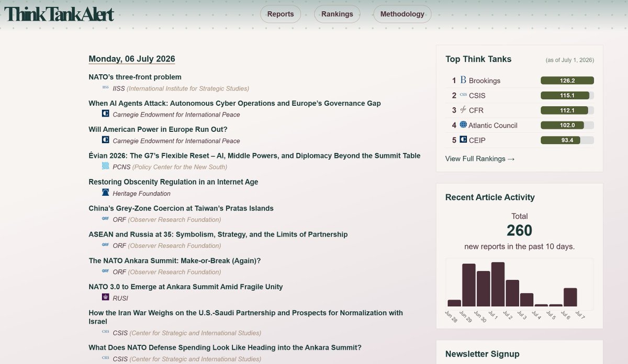Click CSIS icon in Top Think Tanks

[463, 95]
